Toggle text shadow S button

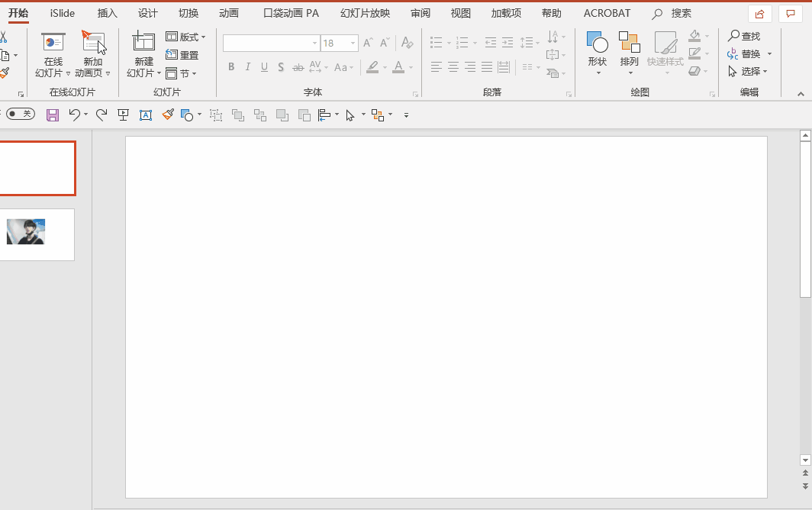pyautogui.click(x=281, y=67)
